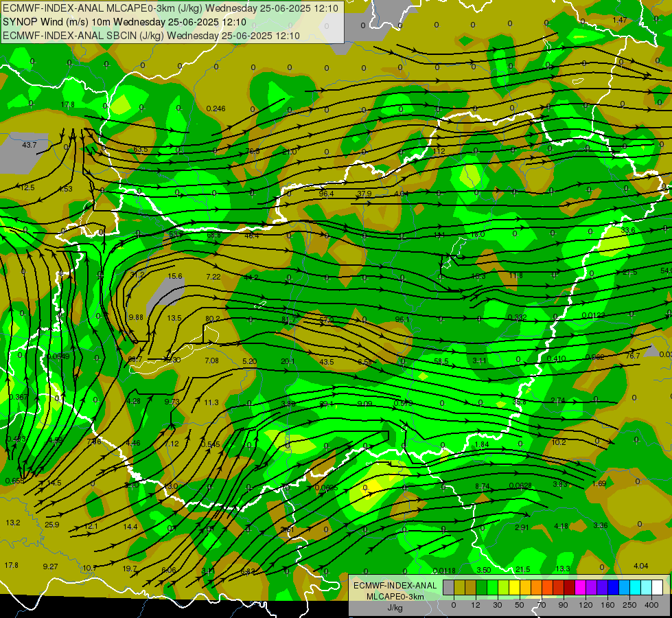Viewport: 672px width, 618px height.
Task: Click the legend title MLCAPE0-3km
Action: click(395, 597)
